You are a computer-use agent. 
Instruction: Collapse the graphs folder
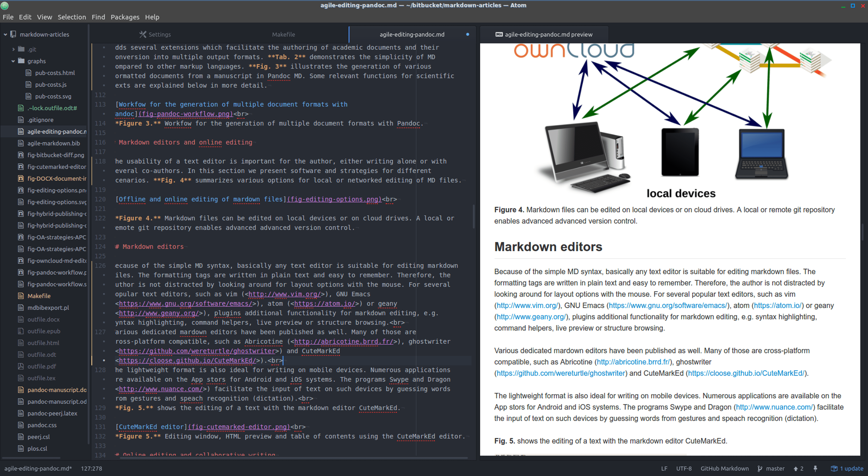(13, 61)
